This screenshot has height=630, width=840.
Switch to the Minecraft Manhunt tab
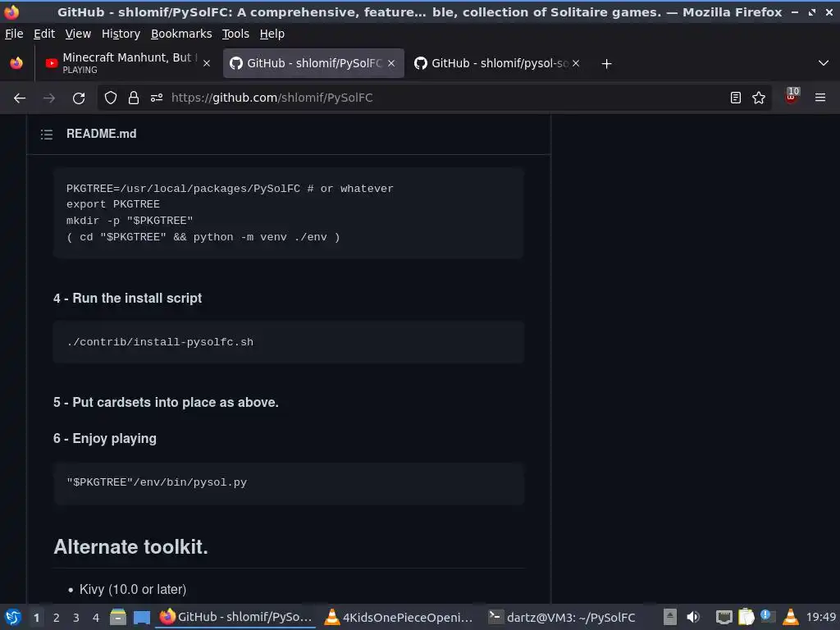tap(127, 63)
